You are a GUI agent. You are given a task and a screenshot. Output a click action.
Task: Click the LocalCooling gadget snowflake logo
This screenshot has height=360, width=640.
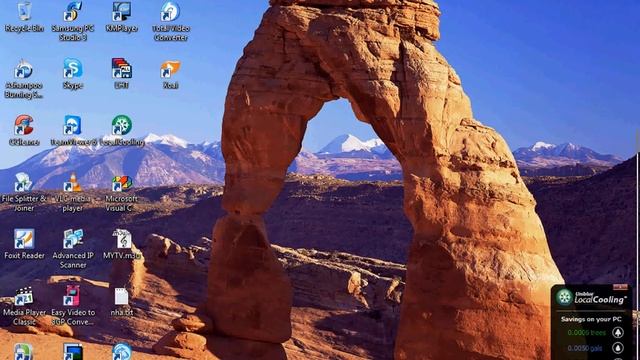click(564, 297)
